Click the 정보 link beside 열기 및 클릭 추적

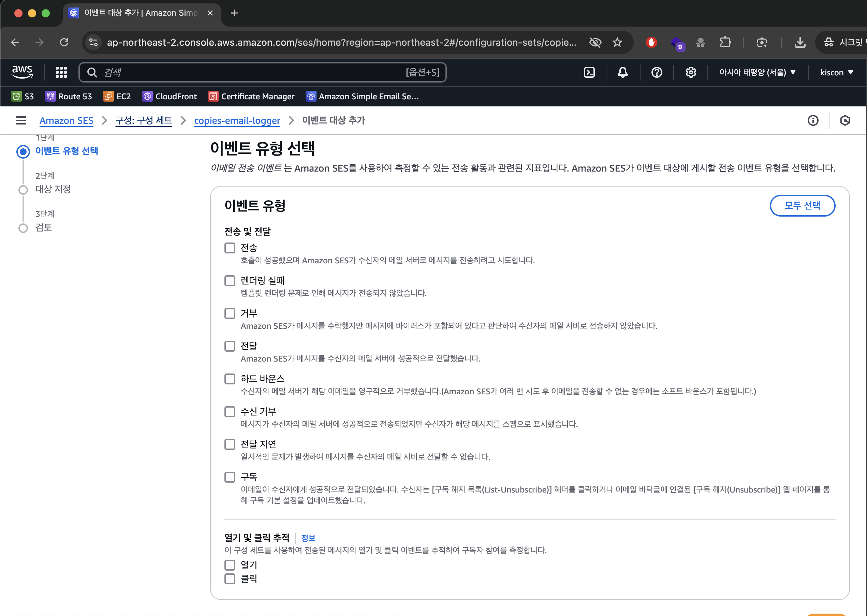coord(308,538)
